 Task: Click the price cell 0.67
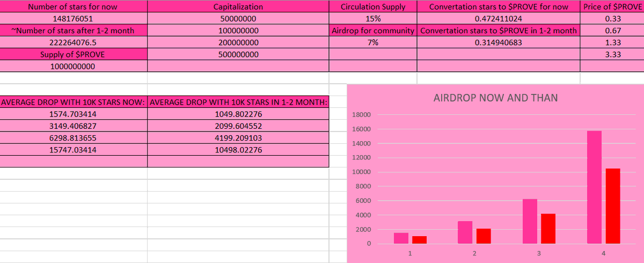coord(612,31)
